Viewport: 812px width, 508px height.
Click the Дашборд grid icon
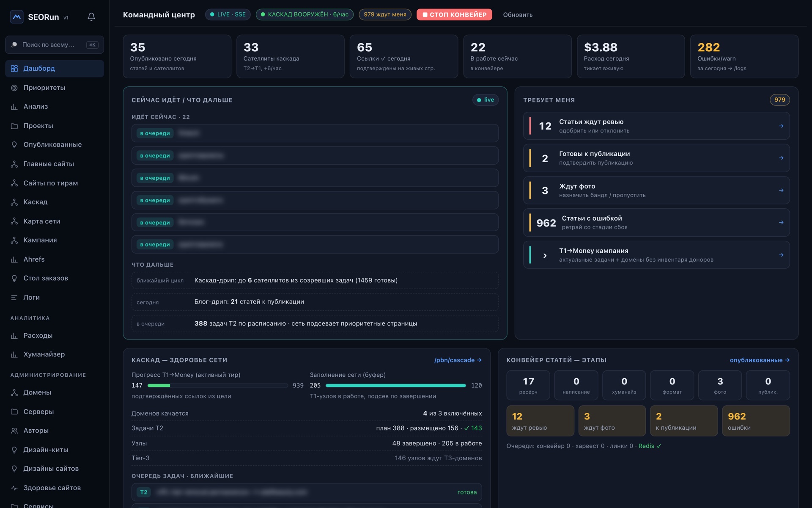pyautogui.click(x=14, y=69)
